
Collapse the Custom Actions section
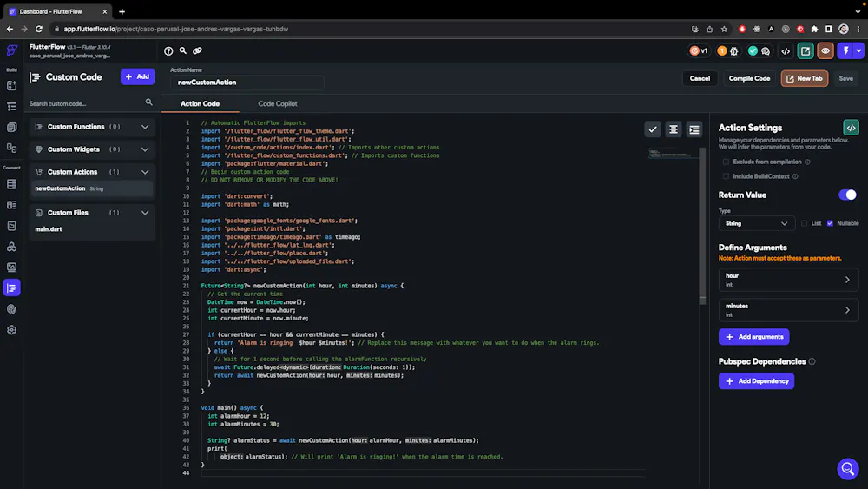(145, 172)
